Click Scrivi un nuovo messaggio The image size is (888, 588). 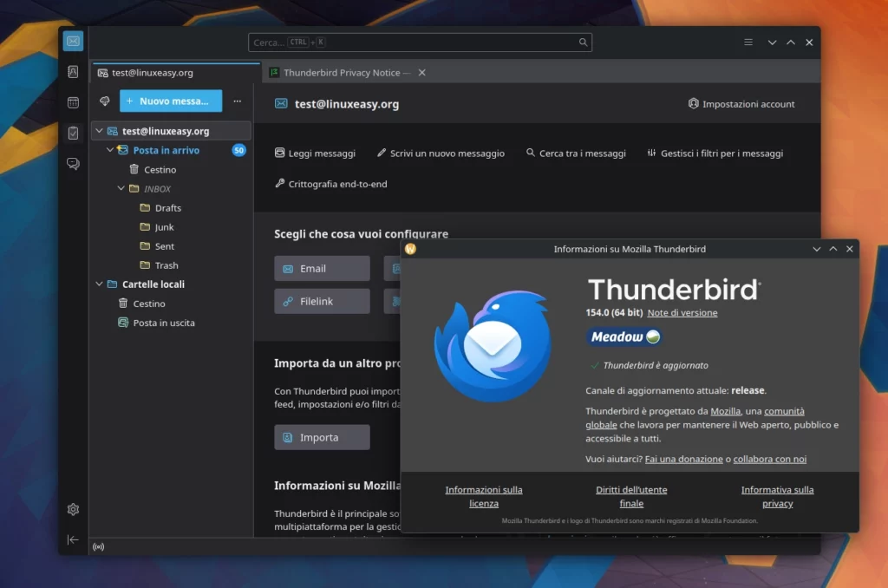[441, 153]
